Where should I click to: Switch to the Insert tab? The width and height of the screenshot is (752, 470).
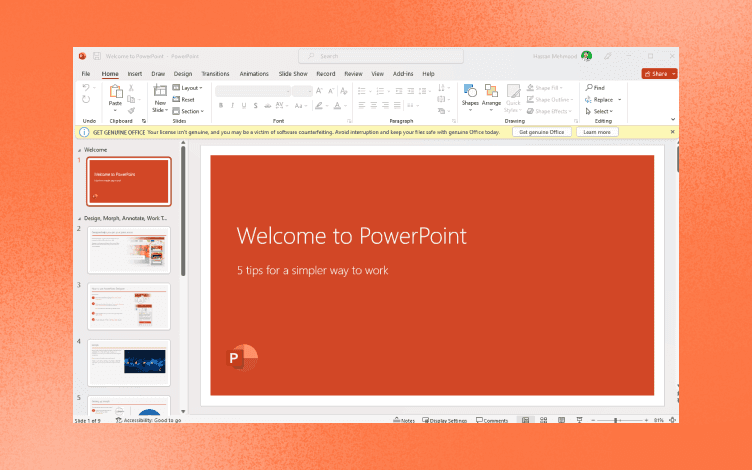[135, 73]
